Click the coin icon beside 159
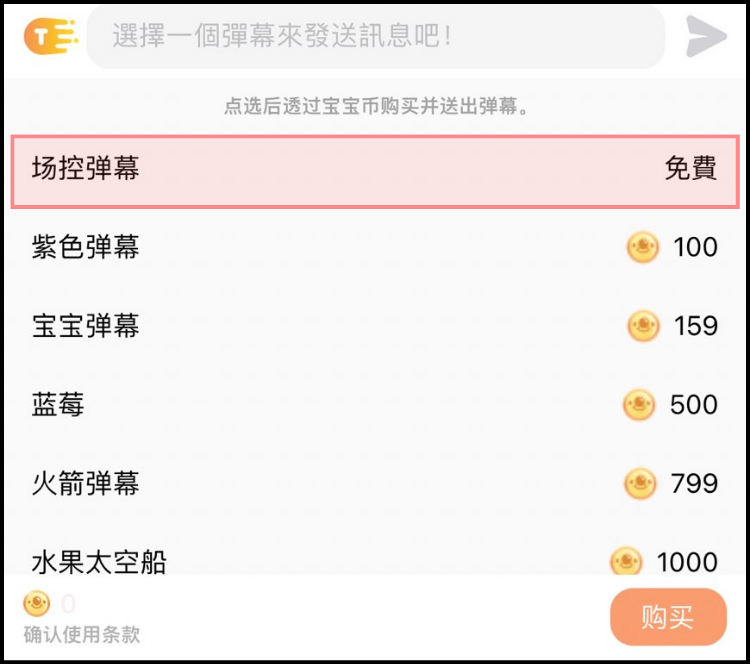The image size is (750, 667). pyautogui.click(x=643, y=326)
